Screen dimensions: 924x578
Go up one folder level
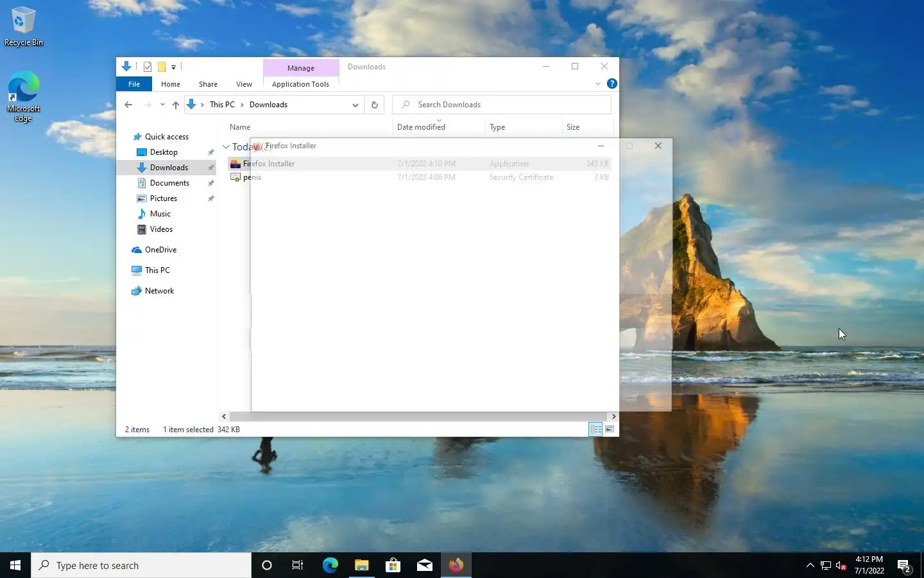pos(175,105)
